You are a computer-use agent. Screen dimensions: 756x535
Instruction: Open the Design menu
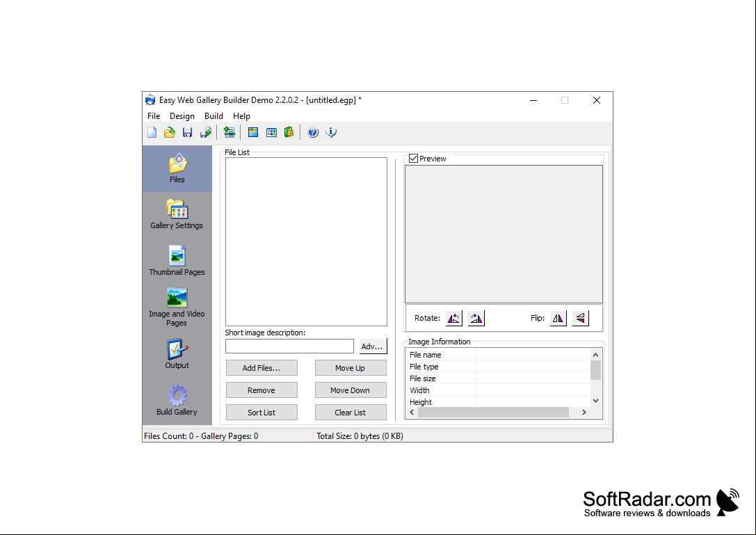pos(182,116)
